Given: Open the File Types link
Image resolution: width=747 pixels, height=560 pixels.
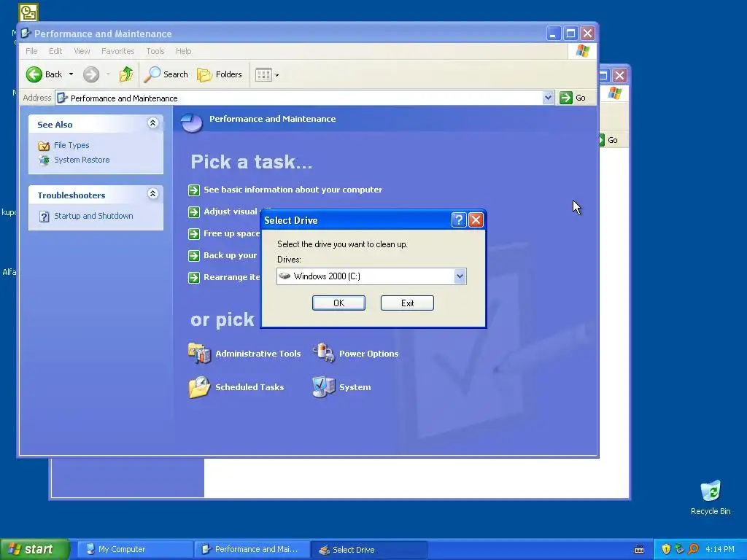Looking at the screenshot, I should click(71, 145).
